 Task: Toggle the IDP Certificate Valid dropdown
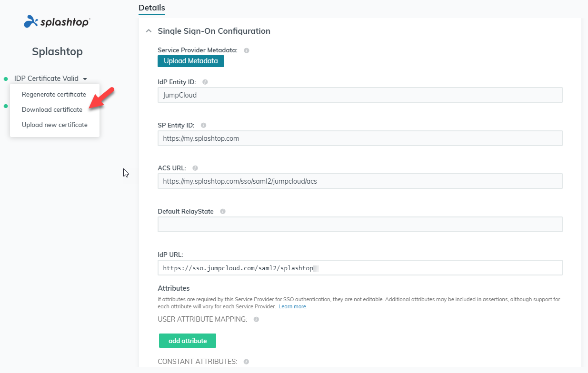pyautogui.click(x=50, y=79)
